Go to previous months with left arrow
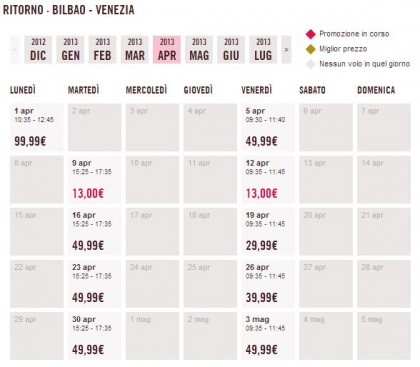 (x=15, y=50)
